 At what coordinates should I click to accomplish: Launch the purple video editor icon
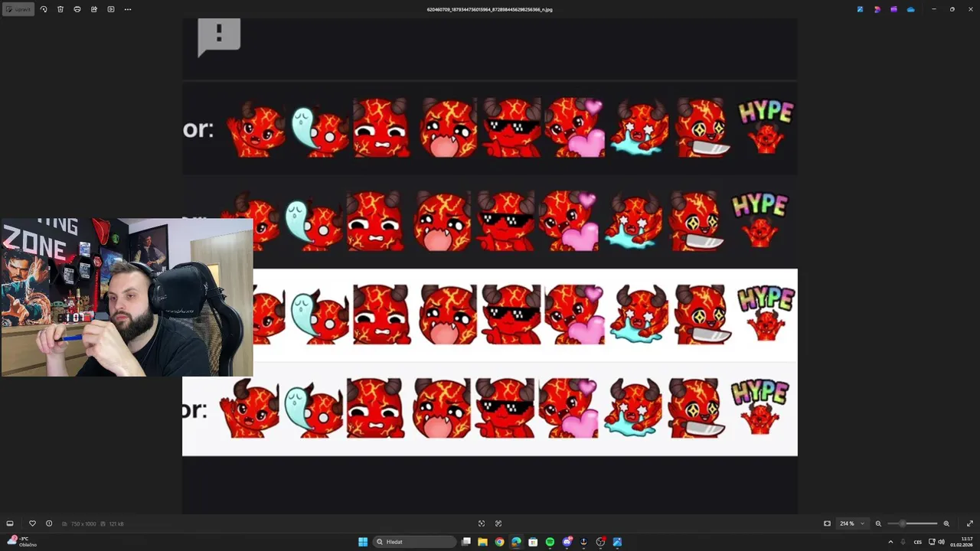click(x=893, y=9)
